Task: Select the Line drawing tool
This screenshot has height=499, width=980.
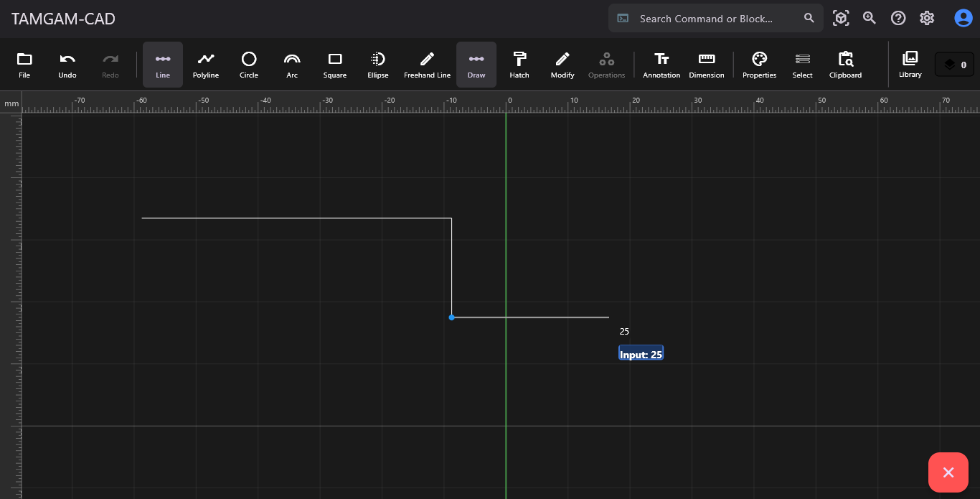Action: 163,65
